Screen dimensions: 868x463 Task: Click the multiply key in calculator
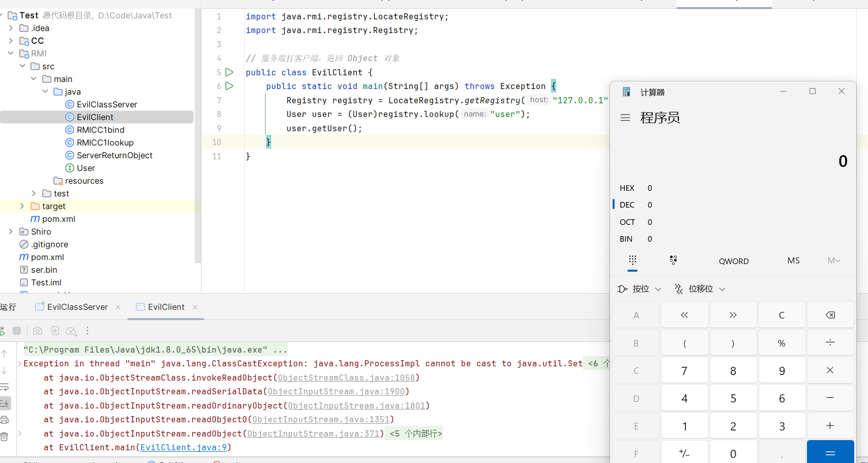click(x=830, y=370)
